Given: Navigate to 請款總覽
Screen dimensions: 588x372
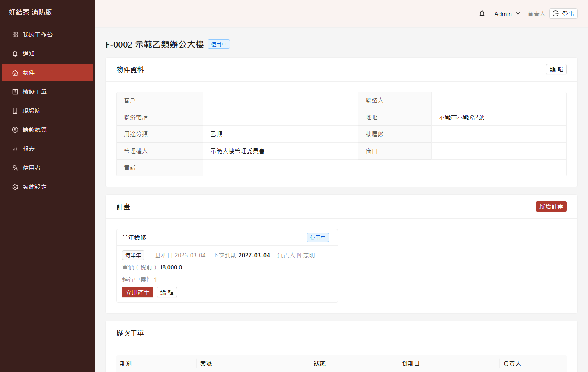Looking at the screenshot, I should coord(48,130).
